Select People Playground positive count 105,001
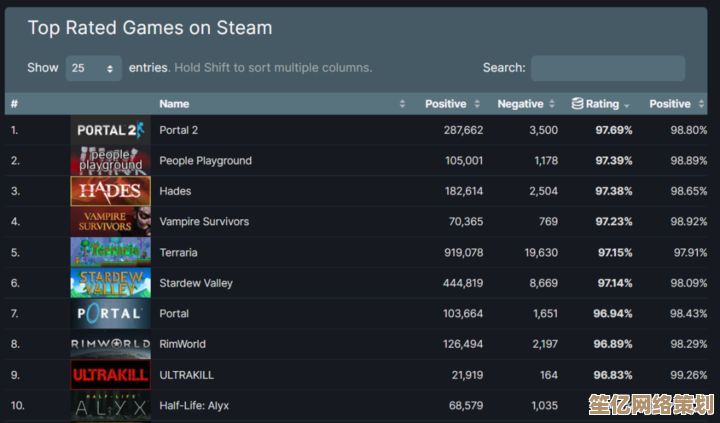720x423 pixels. click(x=464, y=161)
